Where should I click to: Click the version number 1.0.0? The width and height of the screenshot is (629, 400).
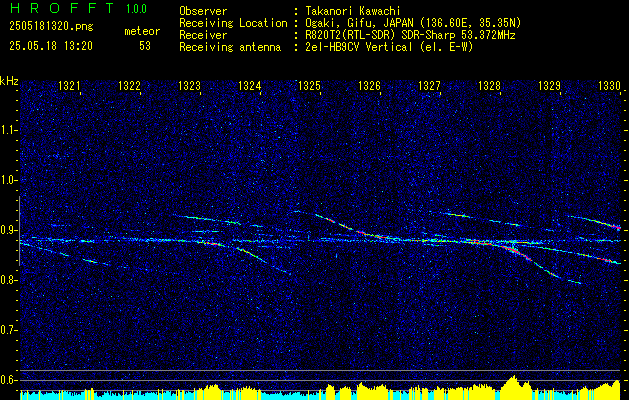click(136, 9)
